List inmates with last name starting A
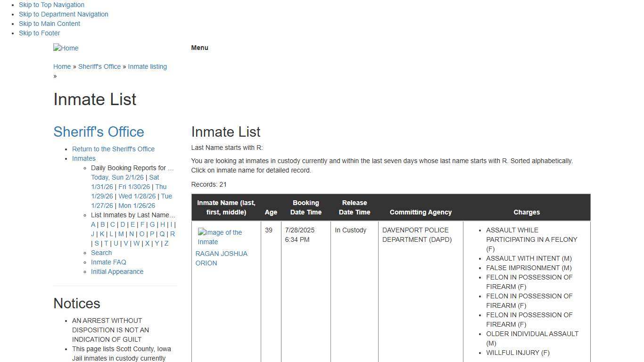 pos(93,224)
